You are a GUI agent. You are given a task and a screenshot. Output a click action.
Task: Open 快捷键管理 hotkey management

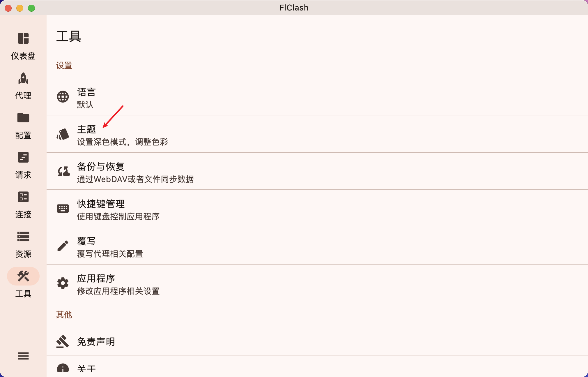(x=317, y=209)
